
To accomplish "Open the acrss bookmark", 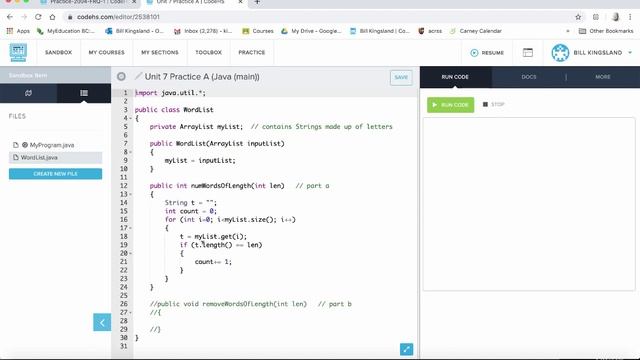I will click(430, 31).
